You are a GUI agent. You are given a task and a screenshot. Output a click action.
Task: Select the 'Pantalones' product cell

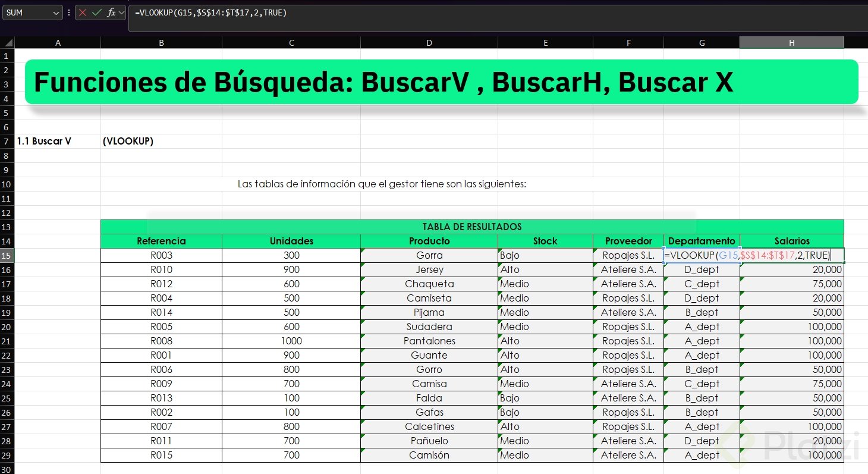coord(429,341)
